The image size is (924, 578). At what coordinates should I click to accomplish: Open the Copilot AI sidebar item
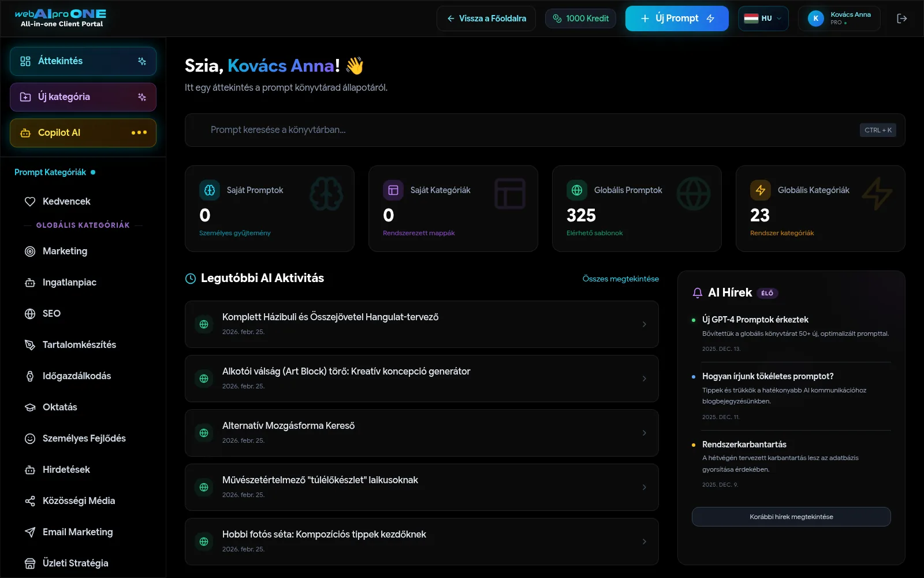pyautogui.click(x=83, y=133)
